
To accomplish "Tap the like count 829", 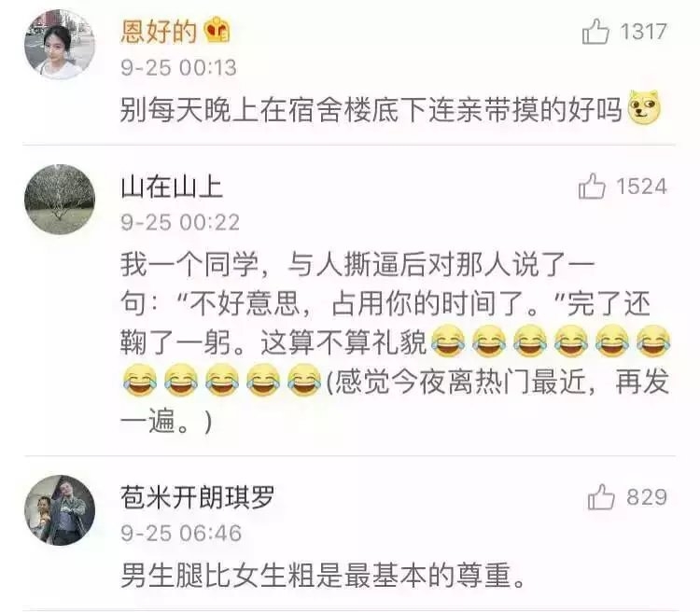I will tap(647, 497).
